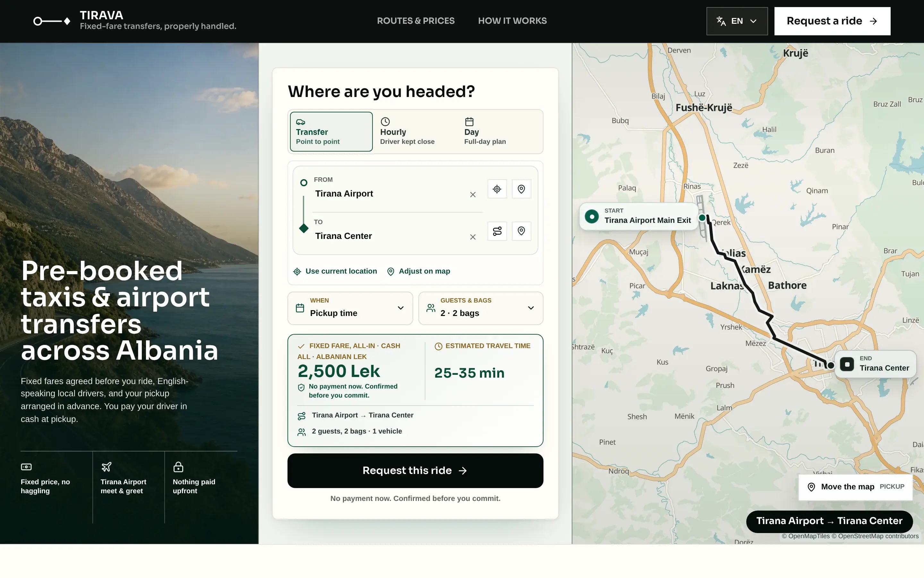Select the Day full-day plan tab
The image size is (924, 578).
point(500,132)
